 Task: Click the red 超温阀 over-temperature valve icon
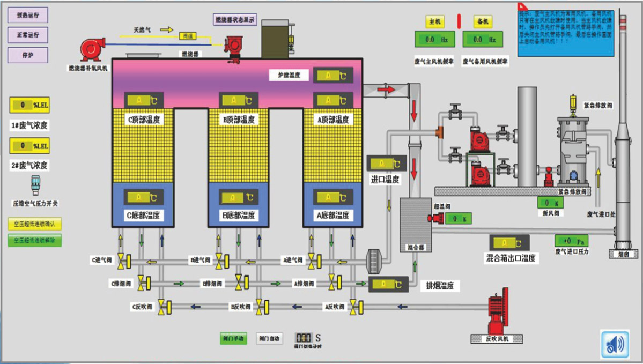[435, 218]
